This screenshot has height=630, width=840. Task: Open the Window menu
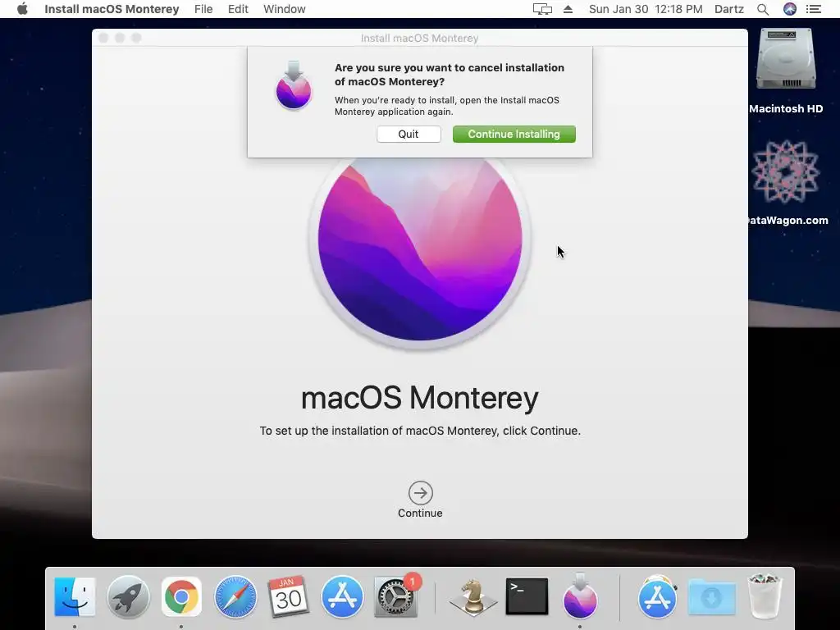285,9
